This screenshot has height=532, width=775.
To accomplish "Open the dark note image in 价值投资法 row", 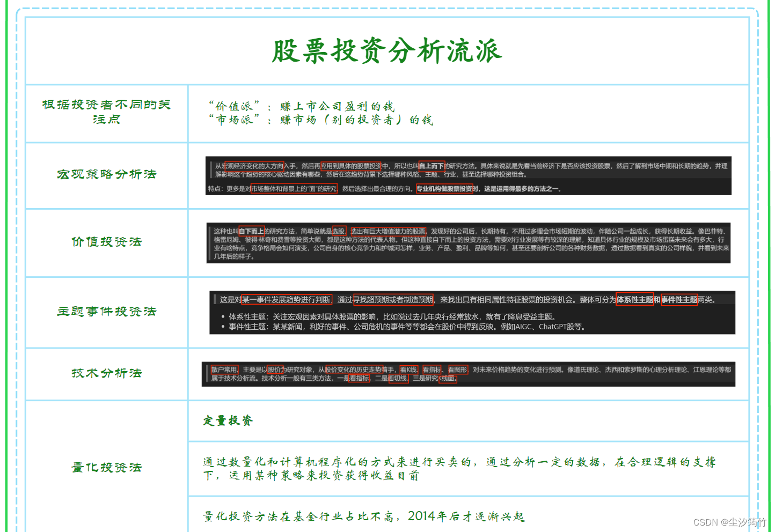I will pyautogui.click(x=469, y=243).
